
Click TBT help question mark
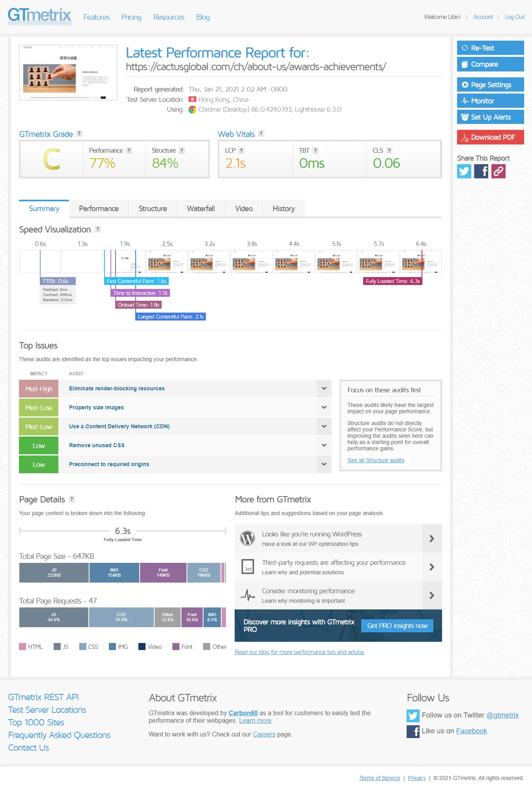click(x=315, y=150)
